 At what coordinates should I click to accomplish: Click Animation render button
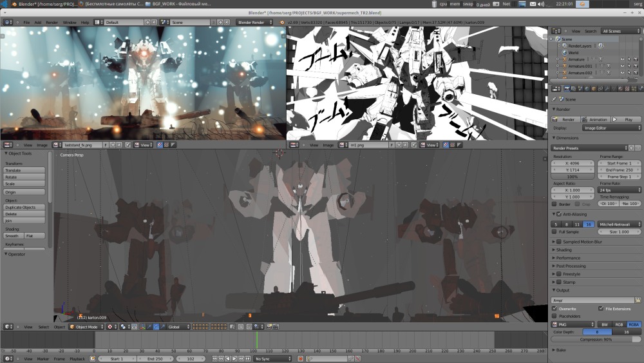tap(595, 119)
